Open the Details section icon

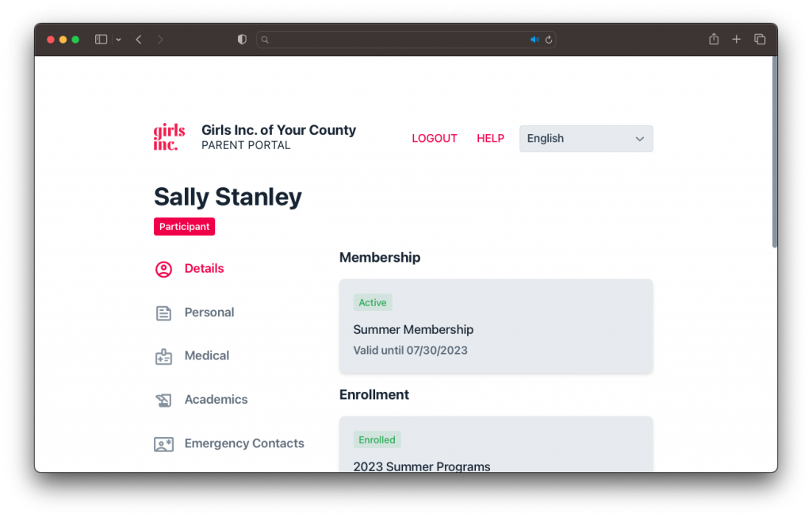[163, 270]
